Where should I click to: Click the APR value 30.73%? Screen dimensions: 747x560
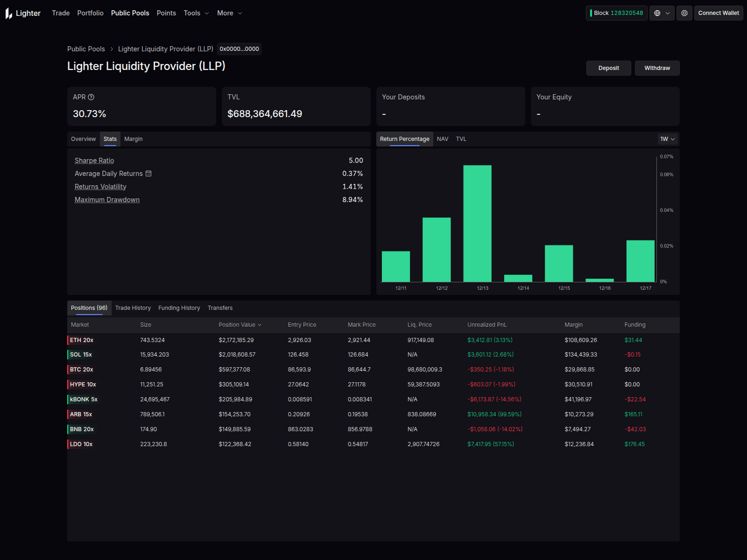click(x=90, y=114)
